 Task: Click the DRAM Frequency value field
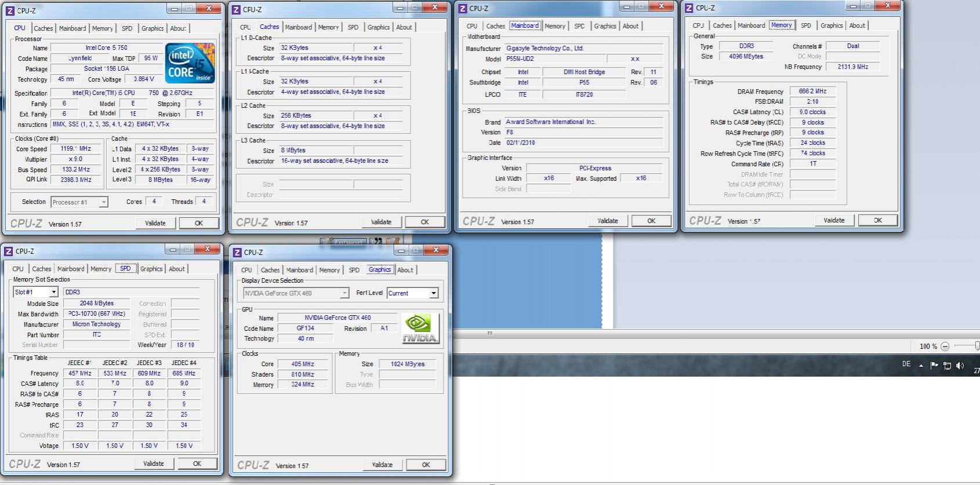pyautogui.click(x=812, y=92)
